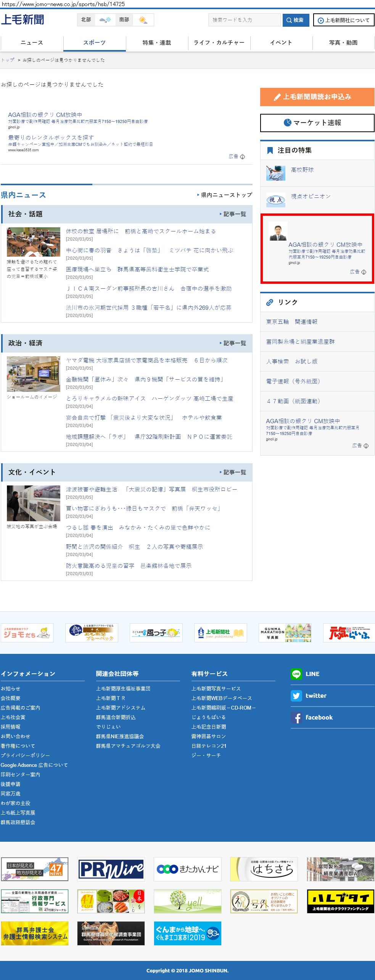
Task: Click the LINE icon in the footer
Action: pos(296,674)
